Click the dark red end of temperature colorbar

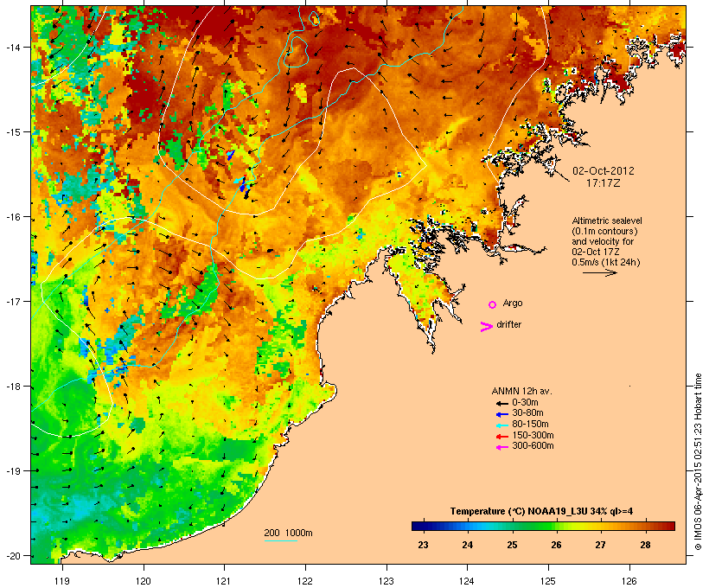tap(670, 526)
